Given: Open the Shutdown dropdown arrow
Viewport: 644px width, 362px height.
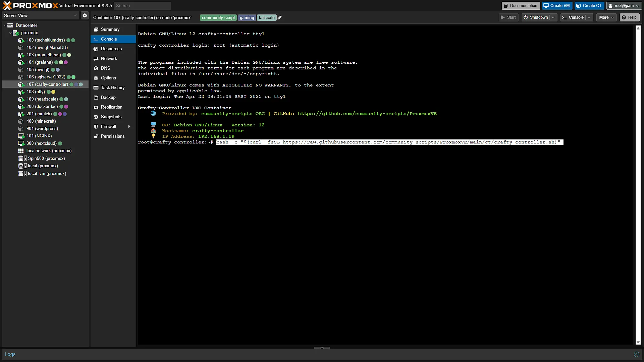Looking at the screenshot, I should [553, 17].
